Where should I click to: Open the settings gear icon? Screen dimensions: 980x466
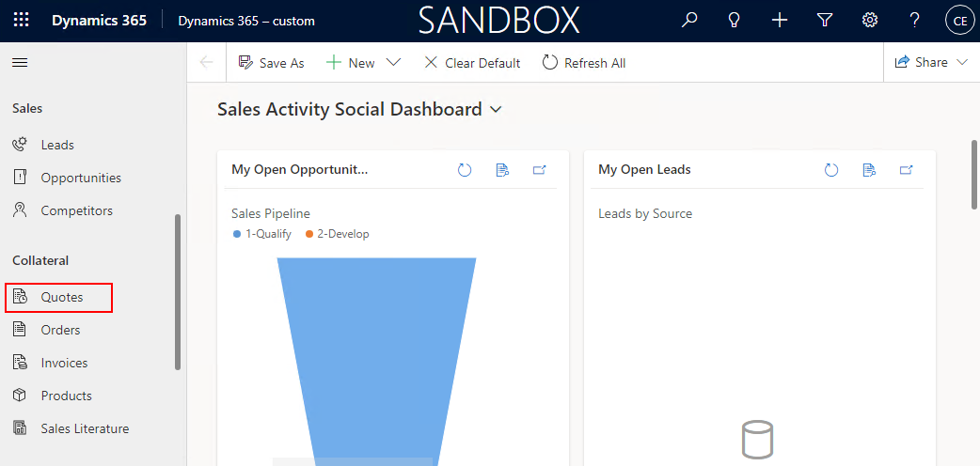(869, 21)
